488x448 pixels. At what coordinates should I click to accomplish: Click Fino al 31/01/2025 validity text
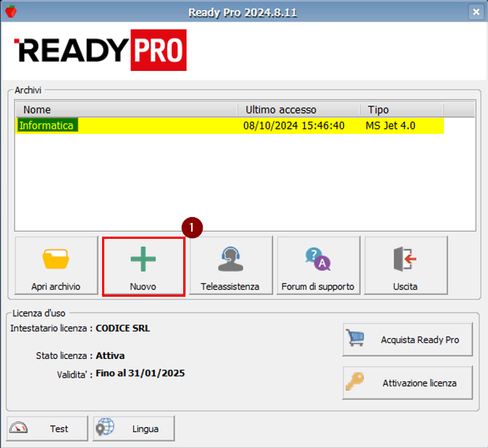pos(140,373)
